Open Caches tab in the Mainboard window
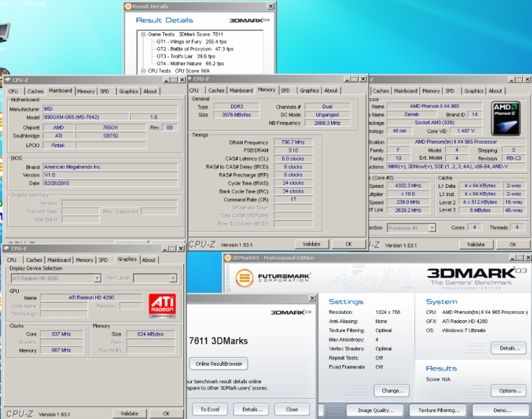532x419 pixels. pyautogui.click(x=35, y=91)
